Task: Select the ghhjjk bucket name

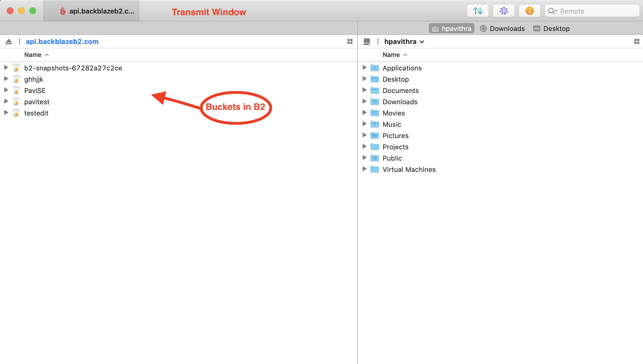Action: pos(34,79)
